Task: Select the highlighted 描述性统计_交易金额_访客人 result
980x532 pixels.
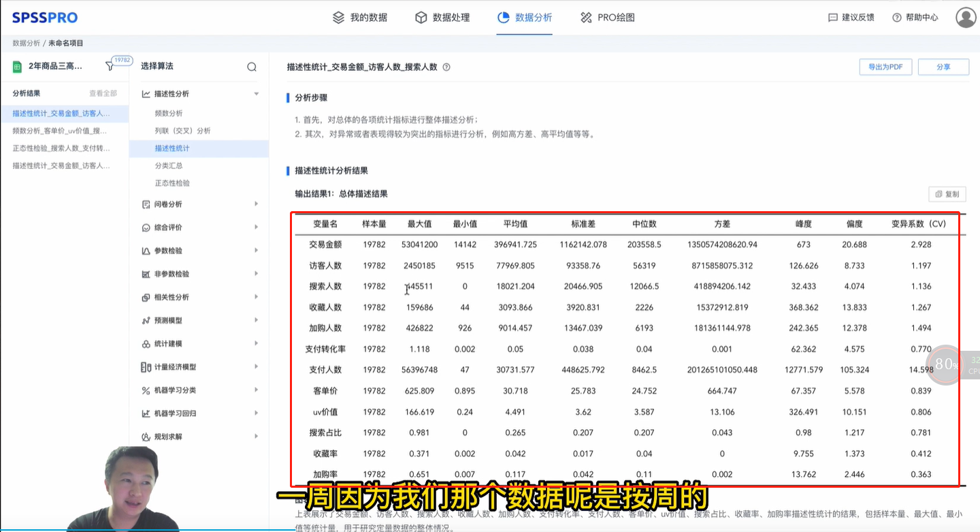Action: [x=65, y=113]
